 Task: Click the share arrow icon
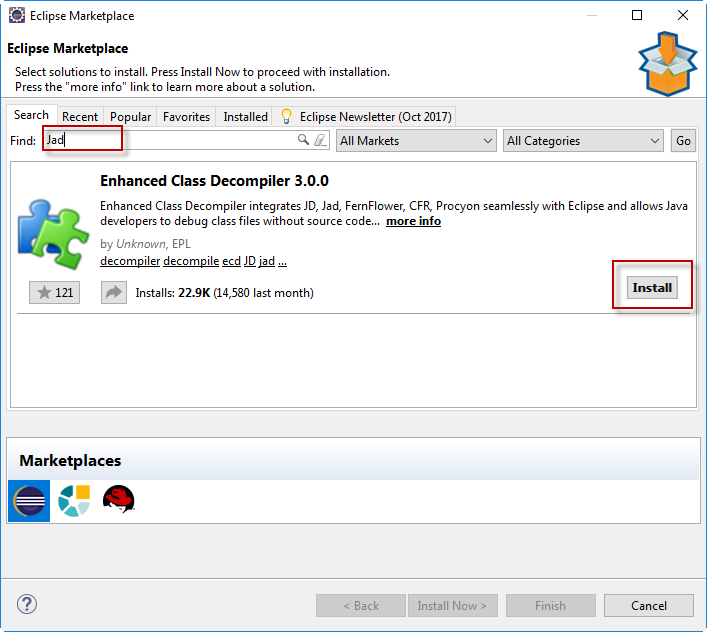[x=114, y=293]
